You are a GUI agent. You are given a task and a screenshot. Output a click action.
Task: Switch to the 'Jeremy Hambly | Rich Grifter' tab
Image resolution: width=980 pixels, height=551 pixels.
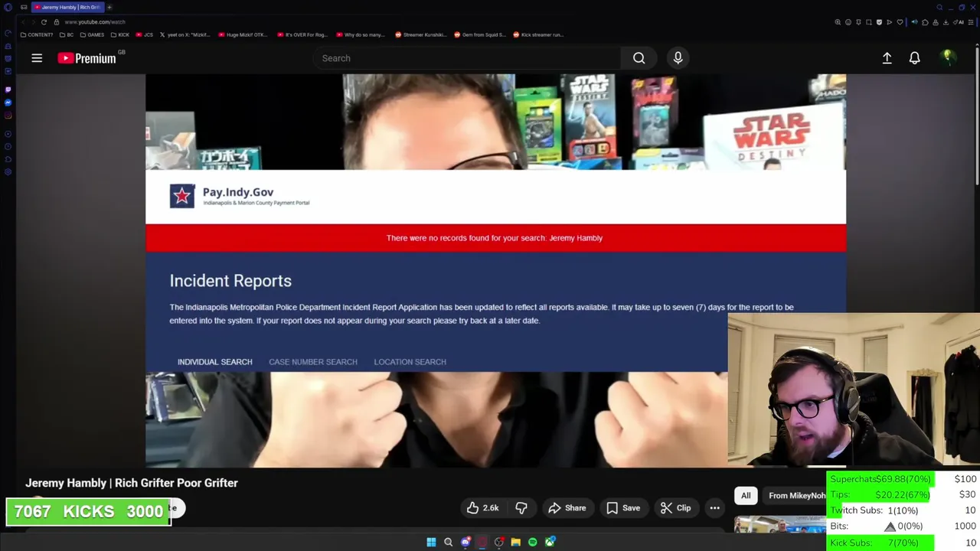tap(67, 7)
